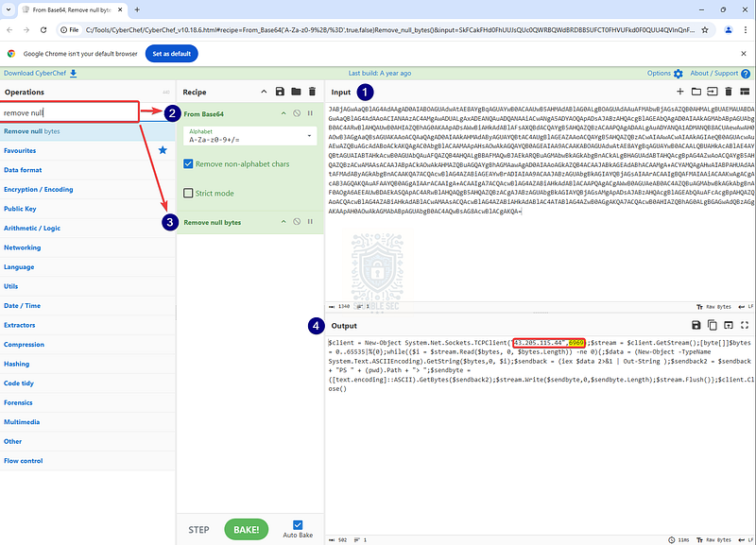
Task: Open a new browser tab
Action: point(137,9)
